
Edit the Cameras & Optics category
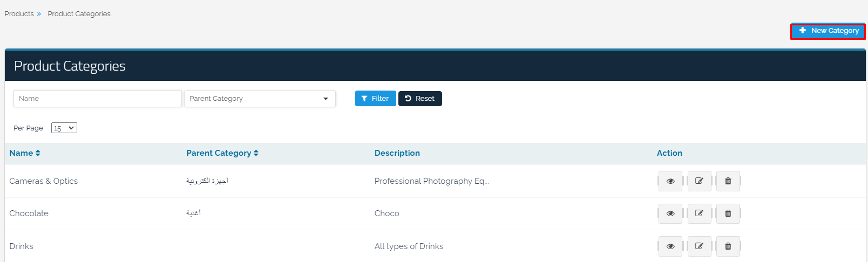(699, 181)
